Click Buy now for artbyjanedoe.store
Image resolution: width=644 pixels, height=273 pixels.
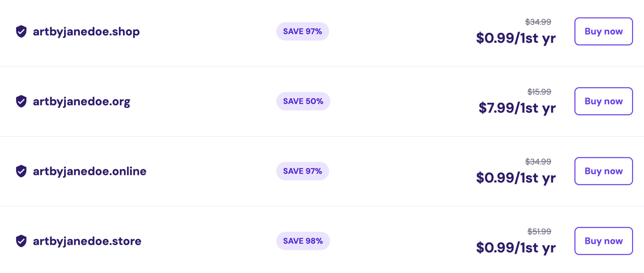point(603,241)
